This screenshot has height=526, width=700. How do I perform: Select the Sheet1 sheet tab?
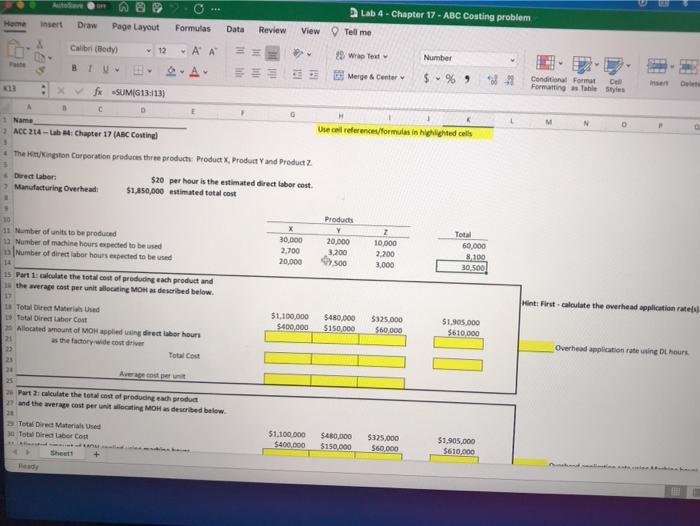coord(61,453)
